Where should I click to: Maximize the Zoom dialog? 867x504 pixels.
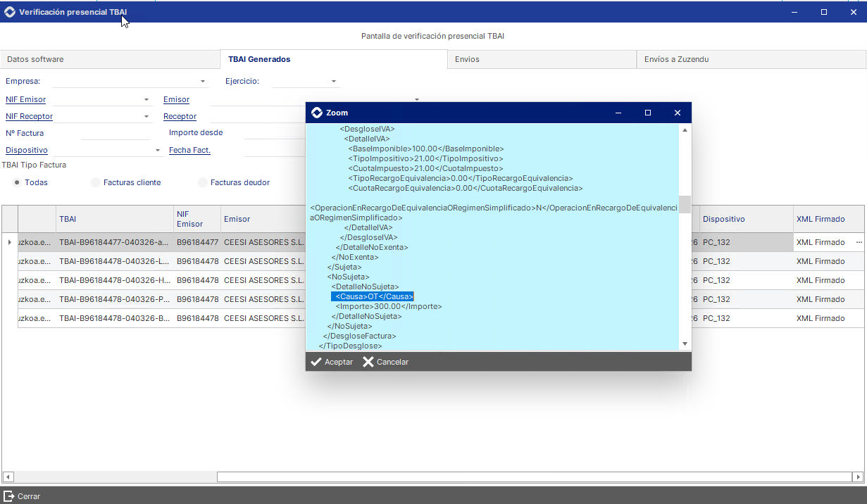point(648,113)
